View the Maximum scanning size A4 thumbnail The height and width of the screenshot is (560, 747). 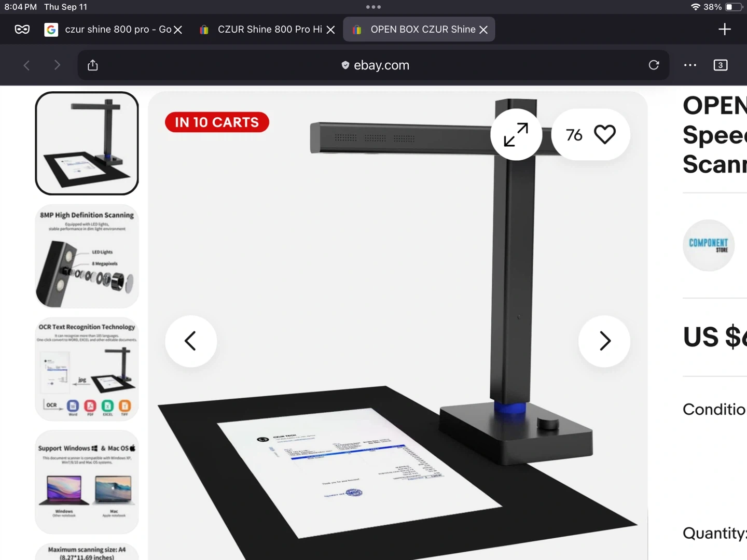click(x=87, y=552)
